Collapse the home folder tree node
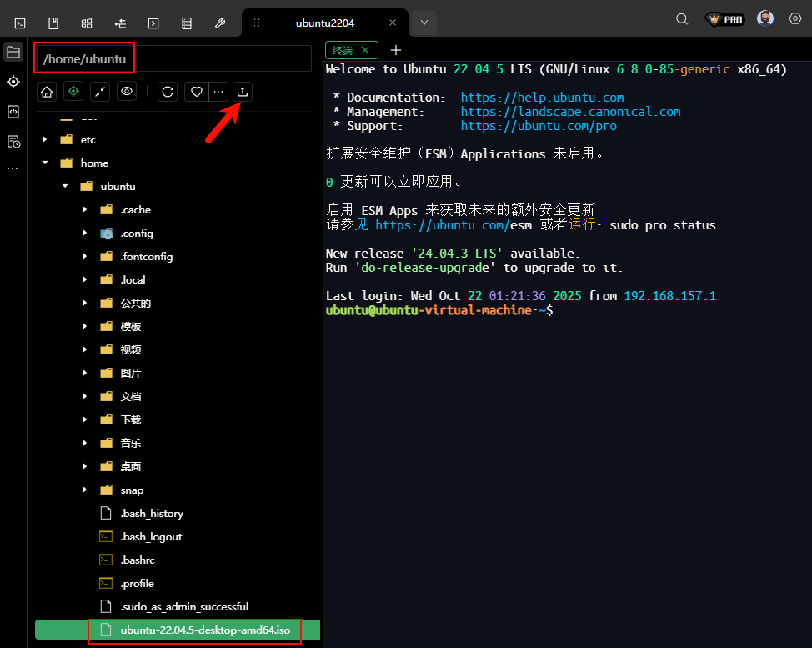 tap(45, 163)
